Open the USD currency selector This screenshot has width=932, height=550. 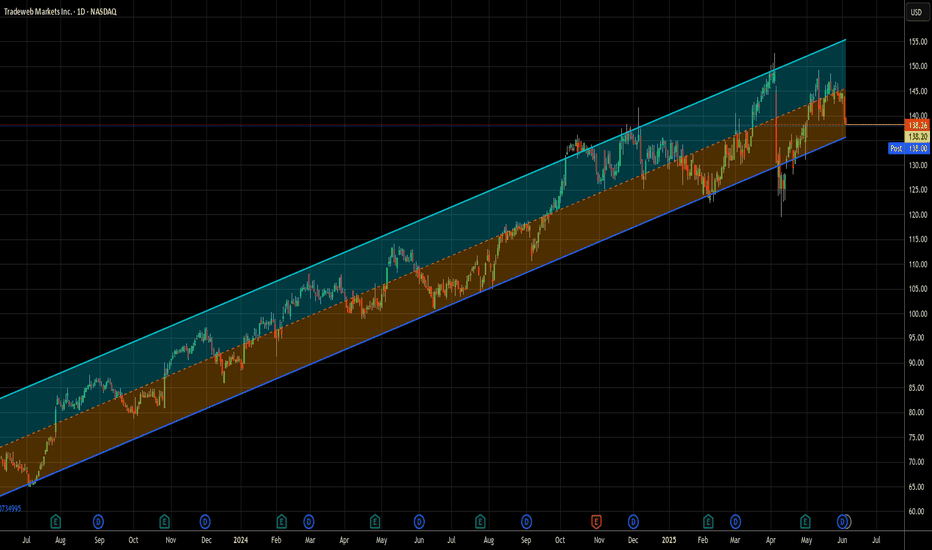click(917, 12)
